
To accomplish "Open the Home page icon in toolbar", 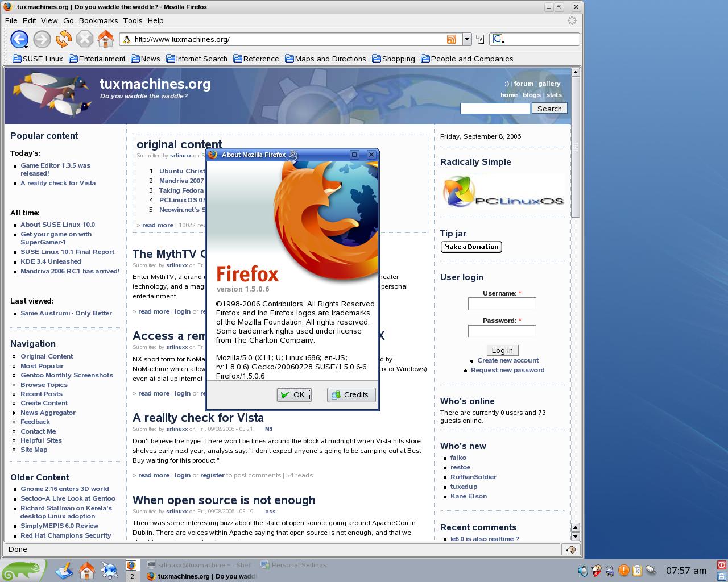I will click(106, 39).
